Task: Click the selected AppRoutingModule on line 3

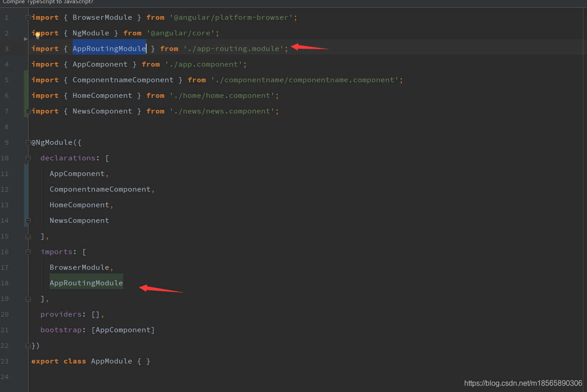Action: [109, 49]
